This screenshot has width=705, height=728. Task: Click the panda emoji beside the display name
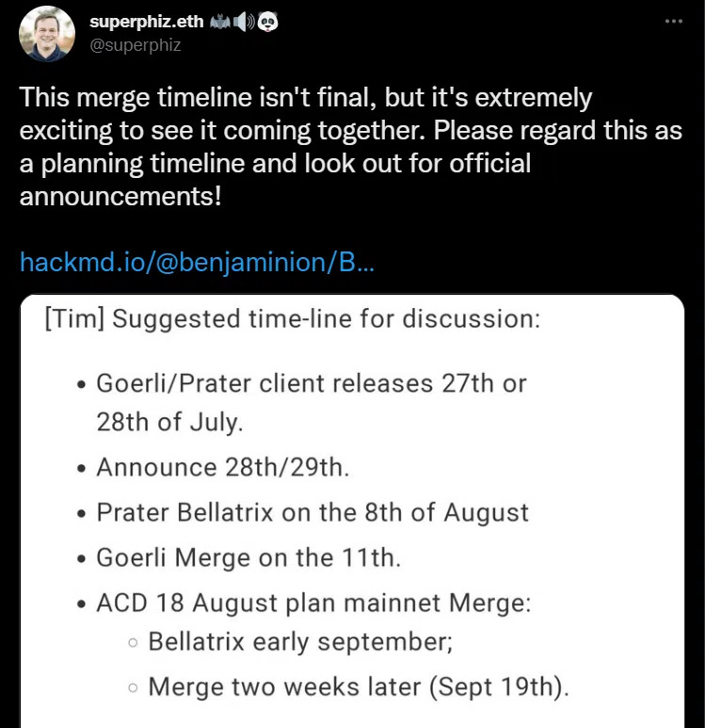[268, 22]
